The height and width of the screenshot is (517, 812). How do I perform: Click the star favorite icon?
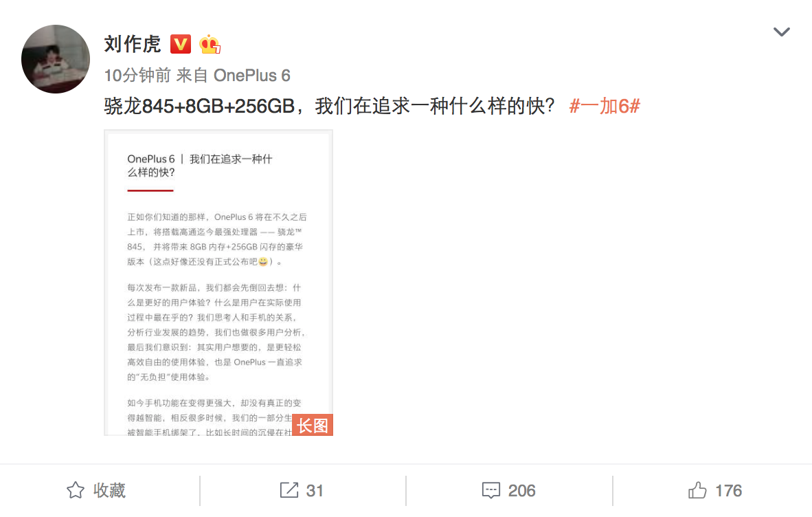coord(76,490)
